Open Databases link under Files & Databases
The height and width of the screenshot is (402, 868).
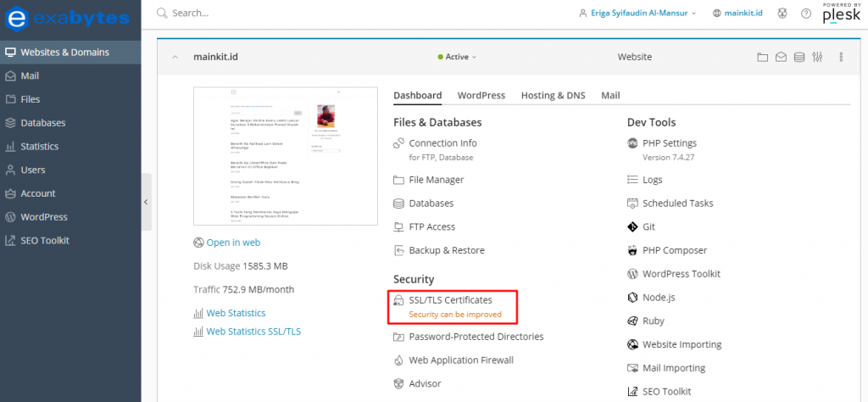click(431, 204)
